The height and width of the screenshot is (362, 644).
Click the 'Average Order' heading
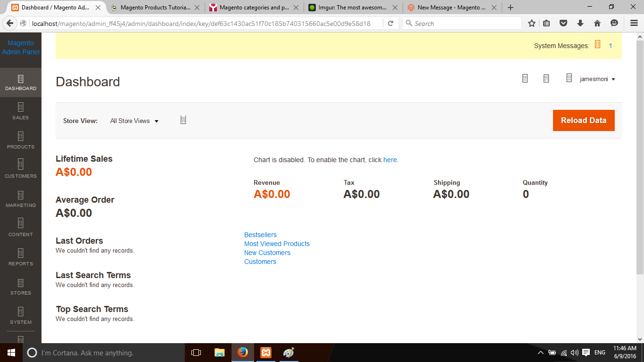pos(85,200)
